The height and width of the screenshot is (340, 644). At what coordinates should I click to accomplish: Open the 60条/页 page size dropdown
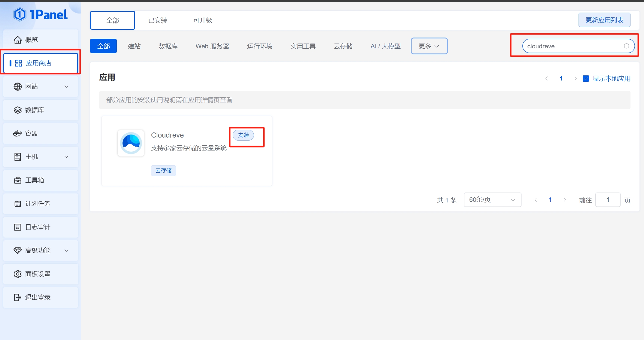pyautogui.click(x=492, y=200)
